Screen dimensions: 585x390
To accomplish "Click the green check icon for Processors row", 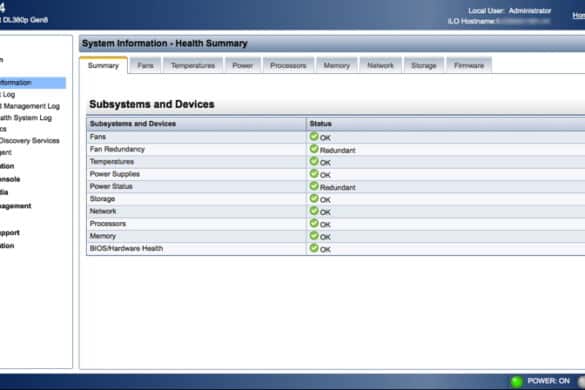I will click(314, 223).
